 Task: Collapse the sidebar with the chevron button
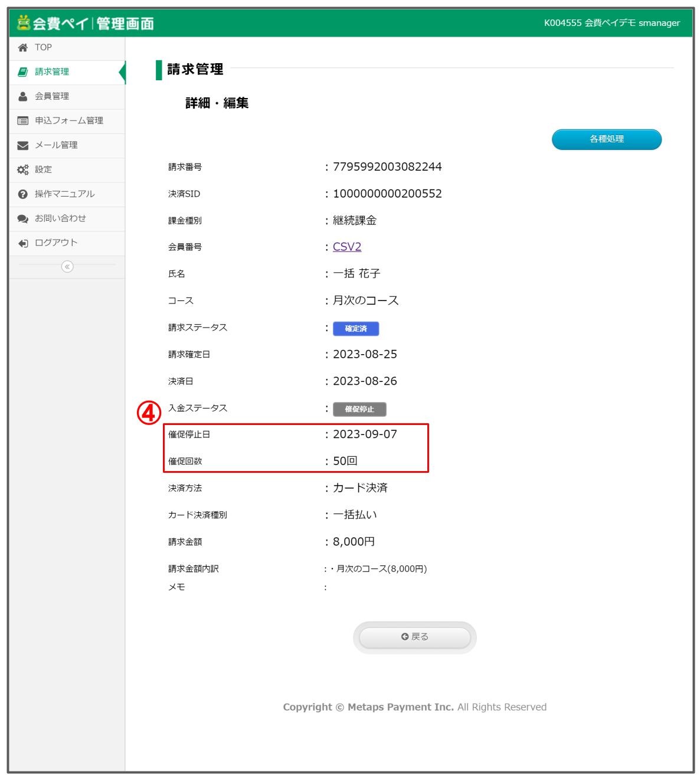tap(67, 267)
